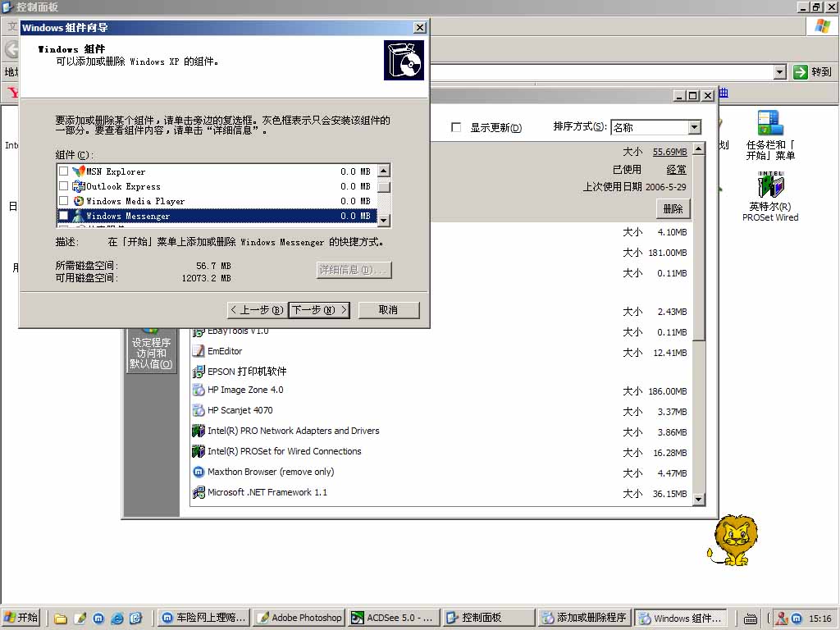Click the HP Scanjet 4070 icon
This screenshot has height=630, width=840.
pos(199,411)
